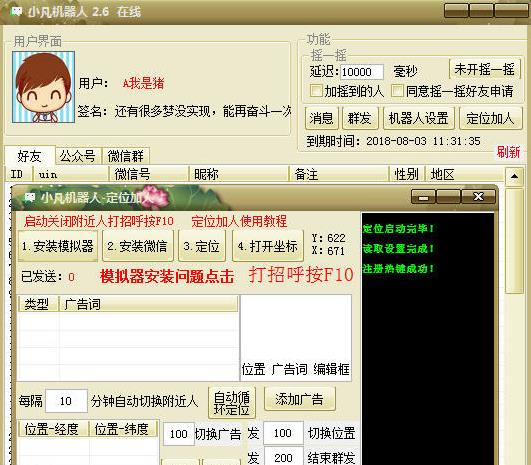Open the 机器人设置 settings button

click(418, 118)
